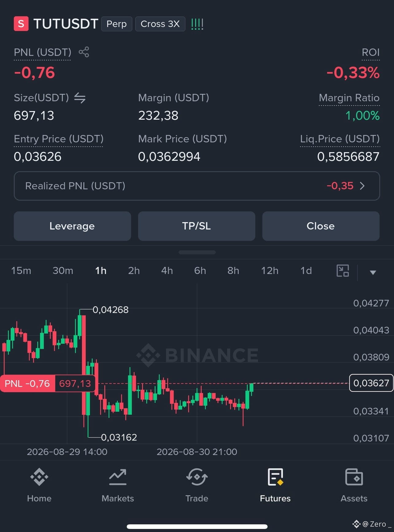The height and width of the screenshot is (532, 394).
Task: Expand more chart options dropdown arrow
Action: [373, 272]
